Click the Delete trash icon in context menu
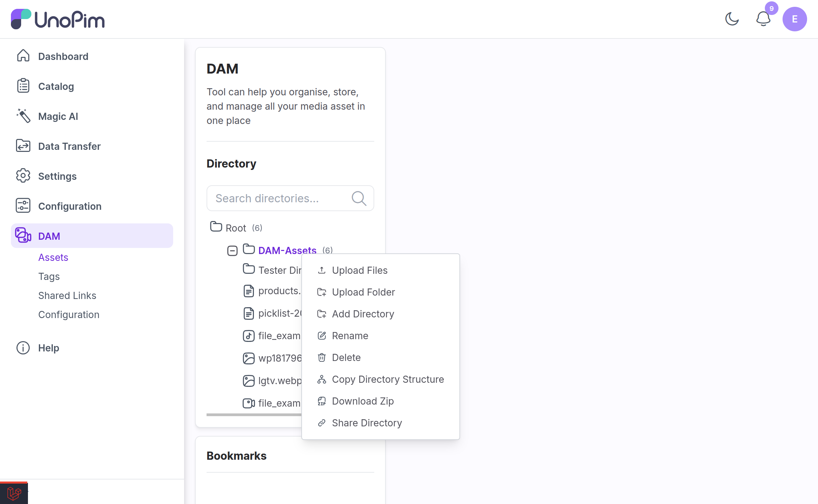 (x=322, y=358)
